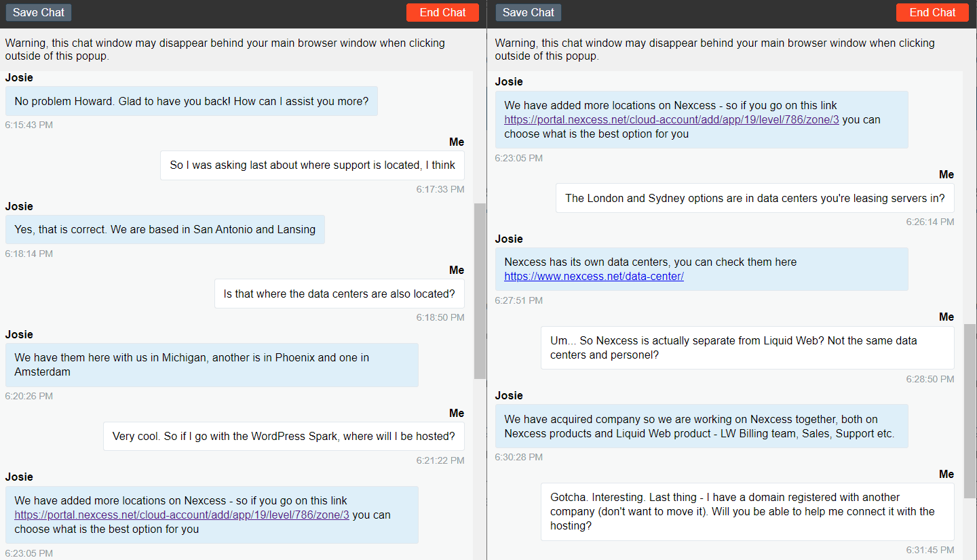Click the 6:17:33 PM timestamp
This screenshot has width=977, height=560.
440,189
